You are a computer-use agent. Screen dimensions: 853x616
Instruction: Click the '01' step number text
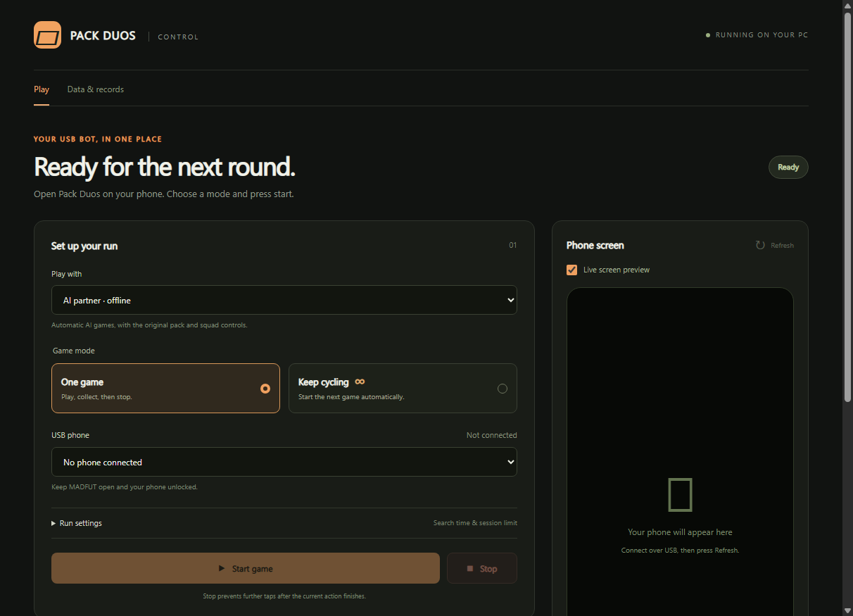[x=513, y=245]
